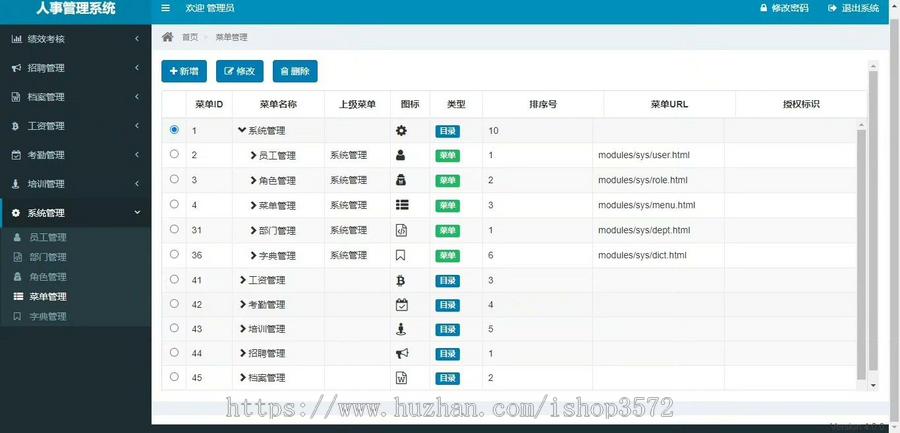The height and width of the screenshot is (433, 900).
Task: Select the radio button for 部门管理 row
Action: 174,229
